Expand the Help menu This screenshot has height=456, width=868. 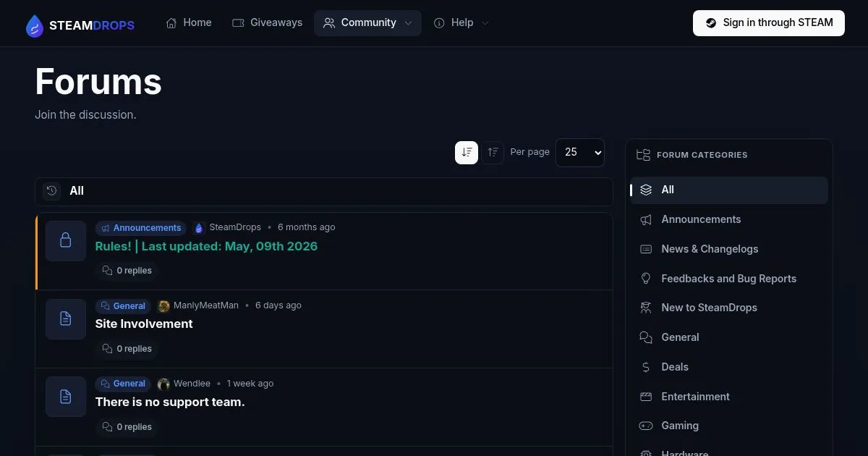click(461, 23)
